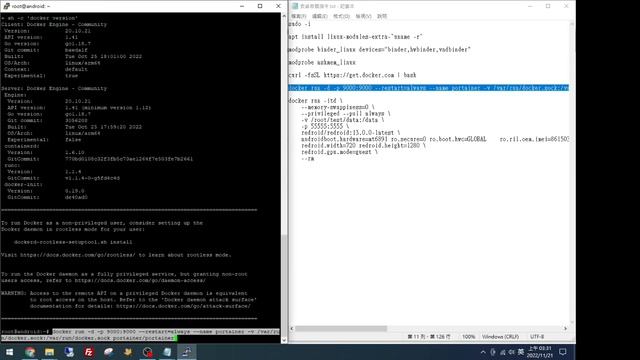Open the notification center icon

563,352
